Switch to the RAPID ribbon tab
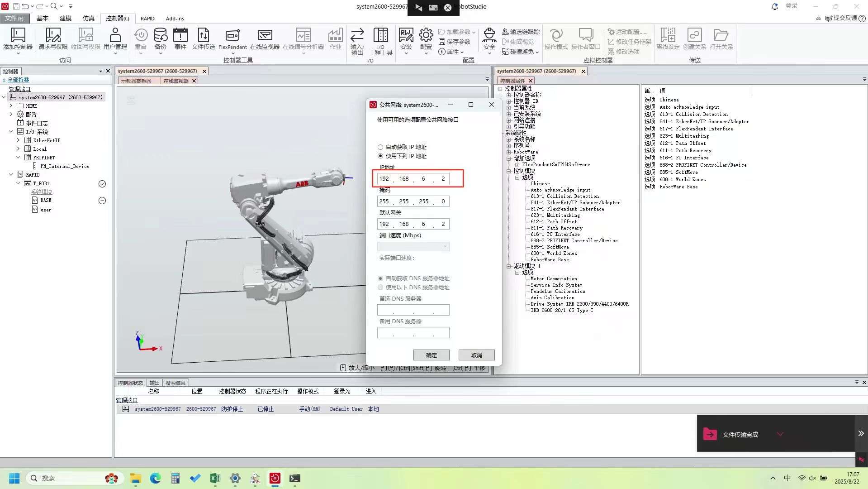868x489 pixels. [147, 19]
